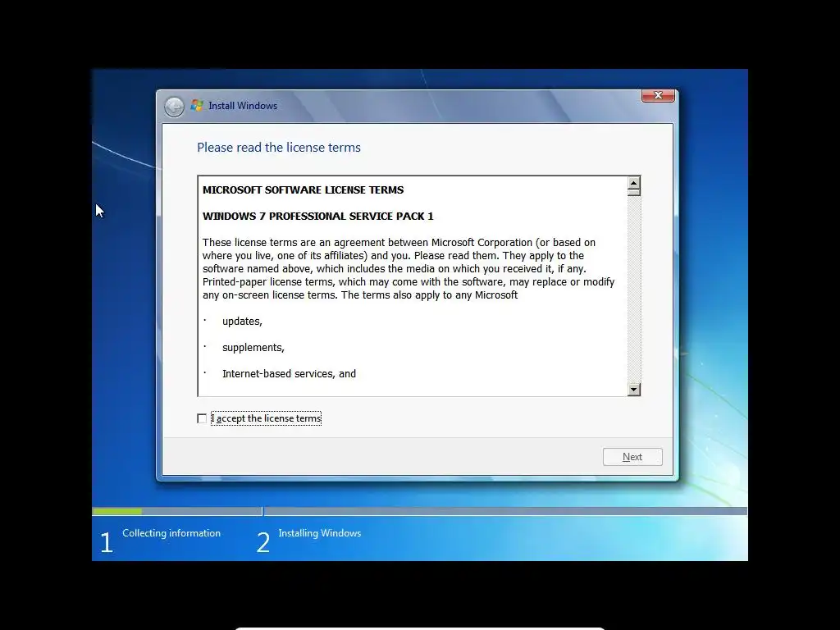
Task: Click the Installing Windows step label
Action: (x=320, y=533)
